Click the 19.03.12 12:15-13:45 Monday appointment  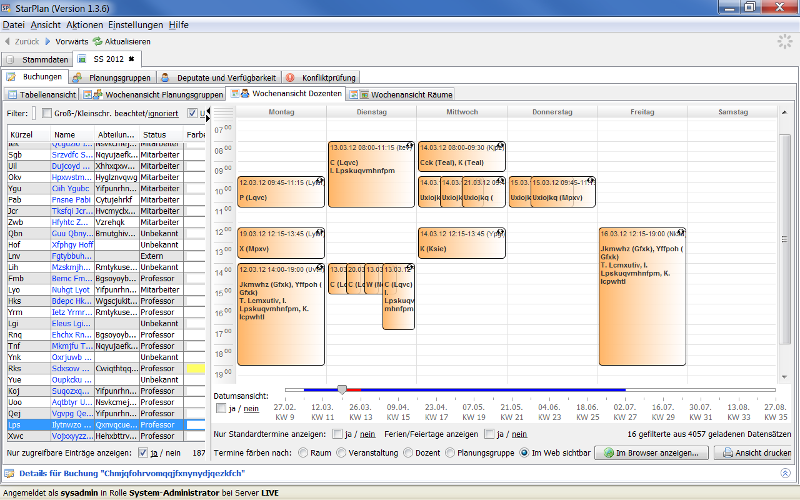(281, 243)
